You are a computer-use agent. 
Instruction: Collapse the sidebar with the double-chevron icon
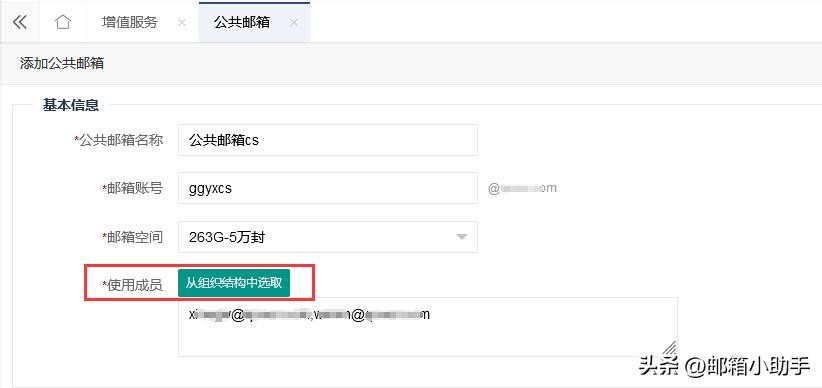pyautogui.click(x=20, y=23)
